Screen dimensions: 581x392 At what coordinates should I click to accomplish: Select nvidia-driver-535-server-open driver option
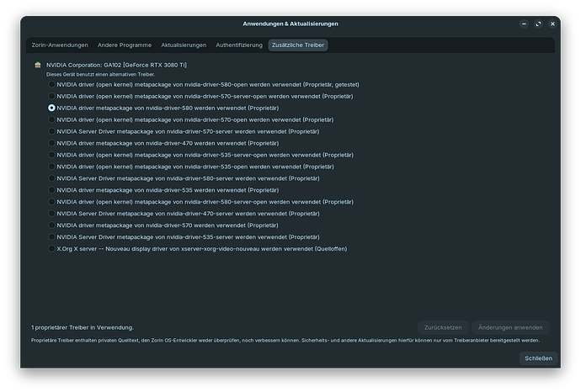[52, 155]
